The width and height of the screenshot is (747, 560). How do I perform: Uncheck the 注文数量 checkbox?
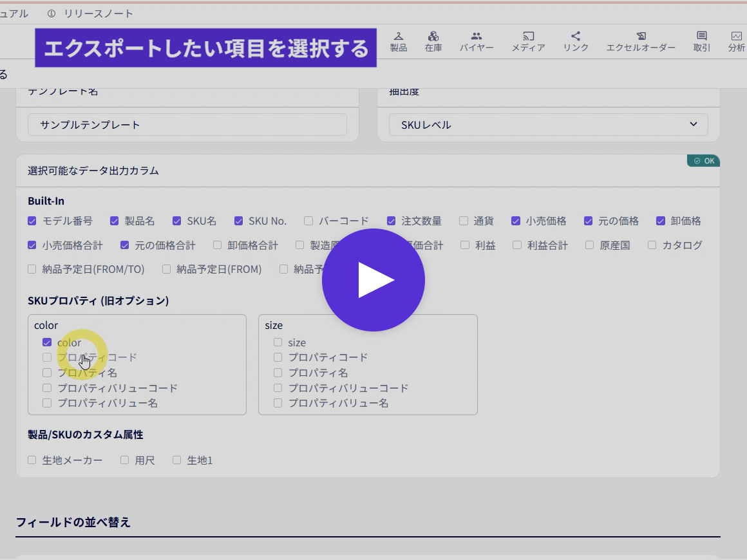(x=391, y=221)
